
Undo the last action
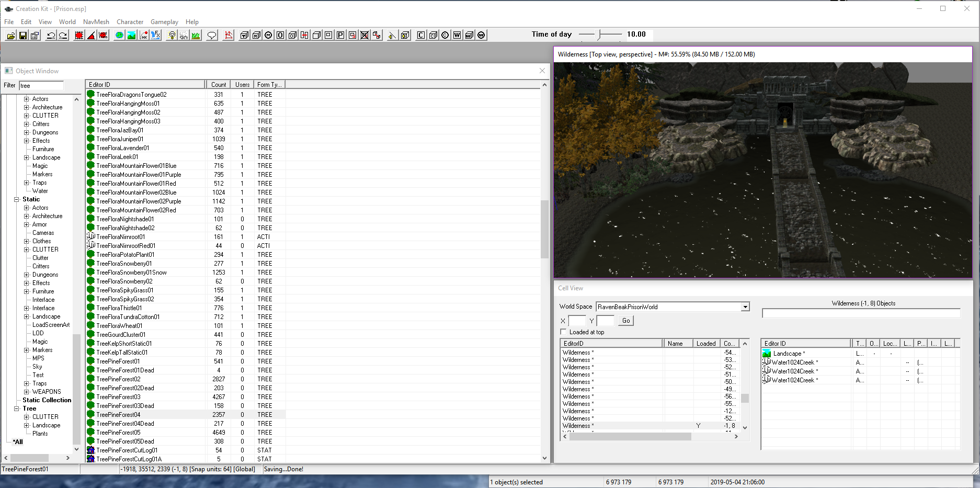pos(51,35)
